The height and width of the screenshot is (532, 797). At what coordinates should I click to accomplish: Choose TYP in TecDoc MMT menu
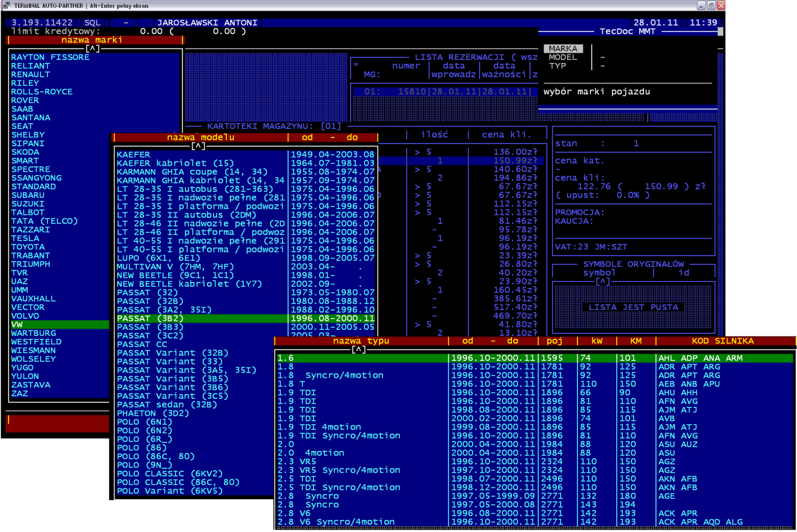pyautogui.click(x=558, y=66)
